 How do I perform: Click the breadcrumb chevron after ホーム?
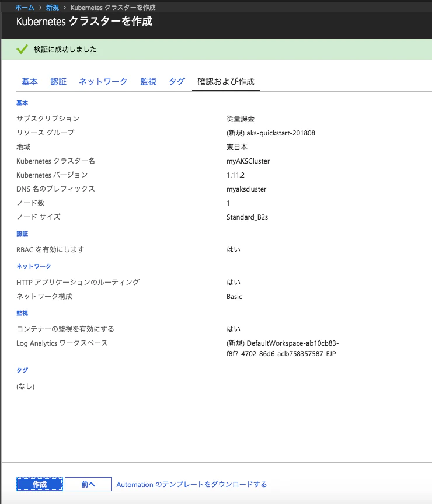tap(40, 8)
